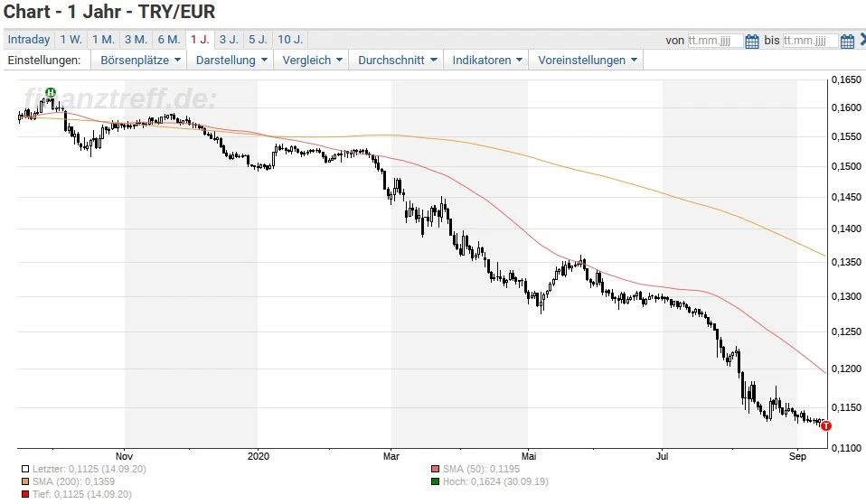
Task: Click the 0,1100 price axis label
Action: coord(847,448)
